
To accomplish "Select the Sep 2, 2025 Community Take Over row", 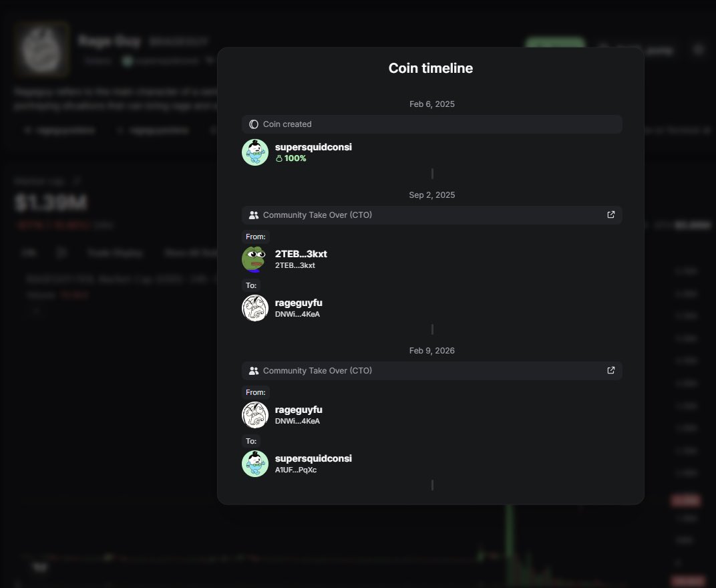I will 431,214.
